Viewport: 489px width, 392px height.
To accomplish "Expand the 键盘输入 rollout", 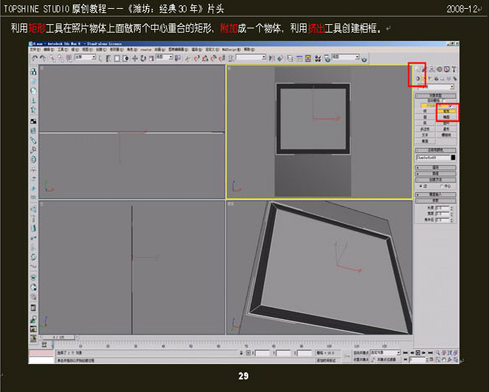I will 435,195.
